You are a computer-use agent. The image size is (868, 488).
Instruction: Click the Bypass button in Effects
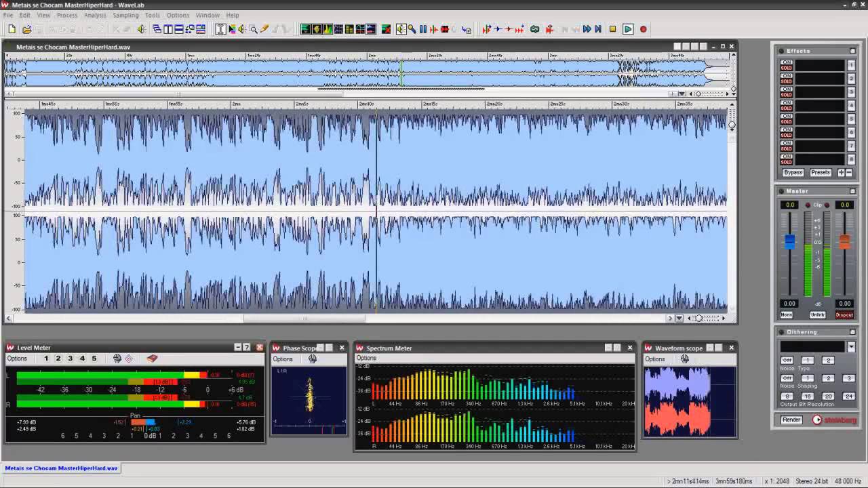793,173
